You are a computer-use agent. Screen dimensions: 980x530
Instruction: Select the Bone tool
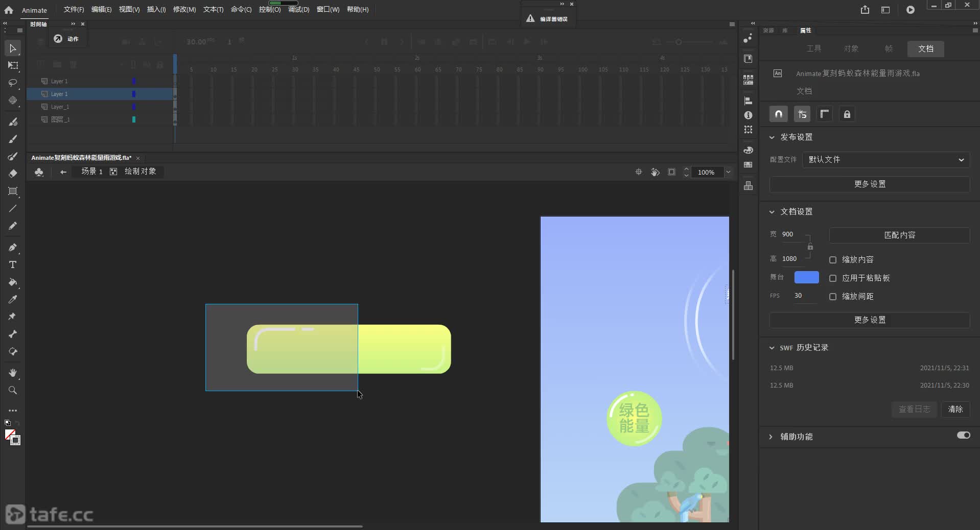(x=13, y=334)
